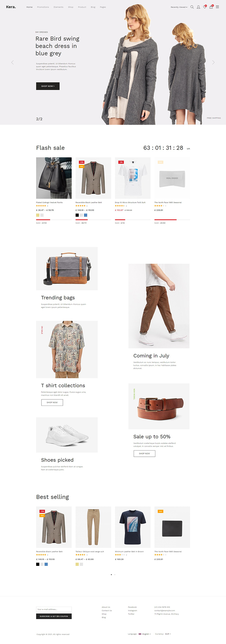
Task: Click Subscribe & Get $15 Coupon button
Action: click(x=54, y=616)
